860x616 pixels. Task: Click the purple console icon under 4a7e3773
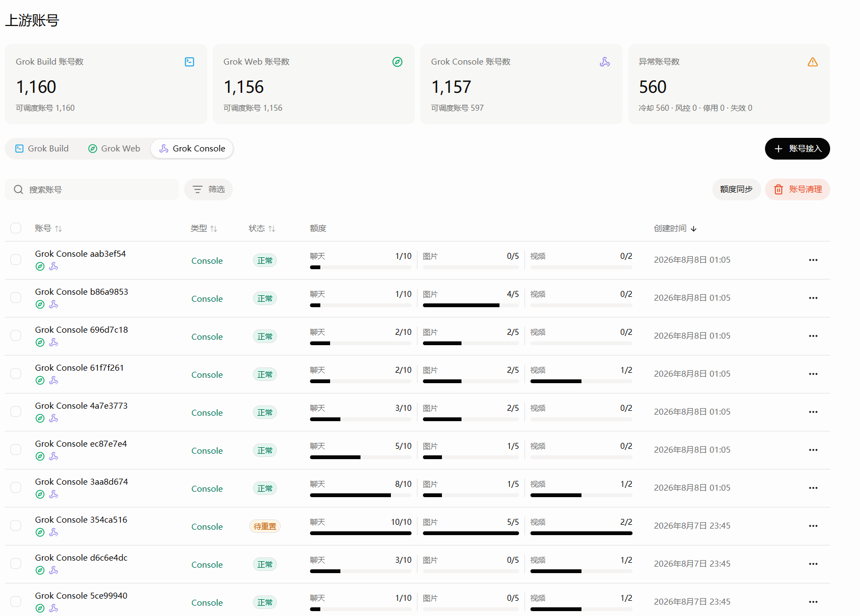coord(54,418)
